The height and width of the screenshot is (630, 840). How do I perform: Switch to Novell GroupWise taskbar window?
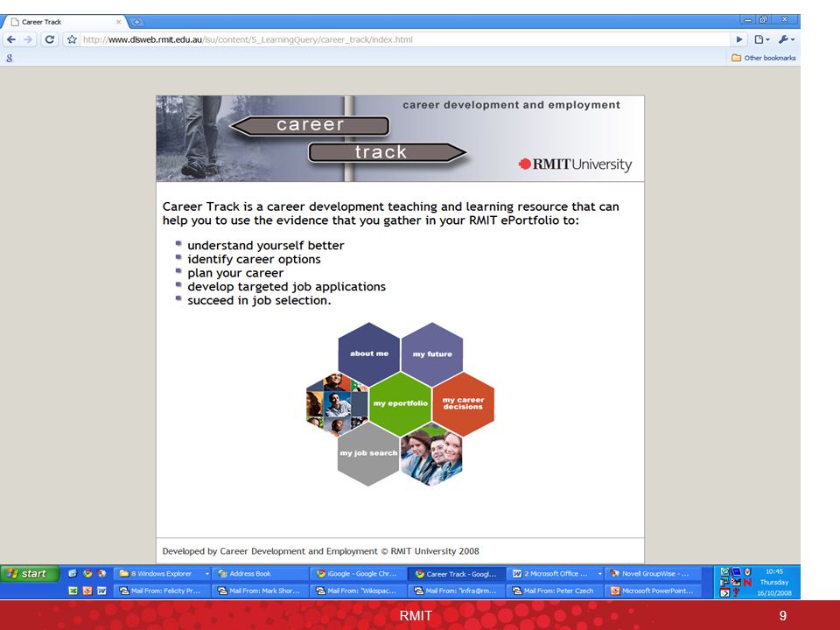pos(654,574)
